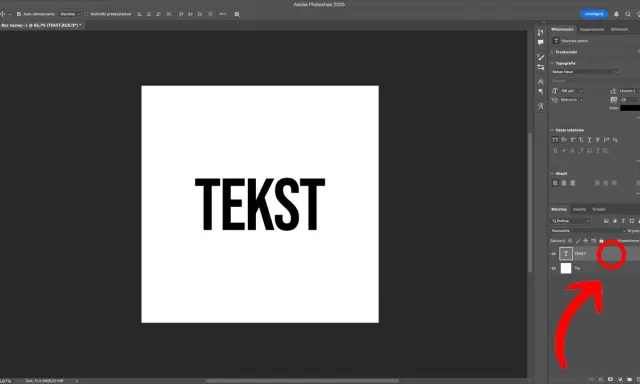Toggle the Strikethrough text button
The image size is (640, 384).
click(598, 140)
